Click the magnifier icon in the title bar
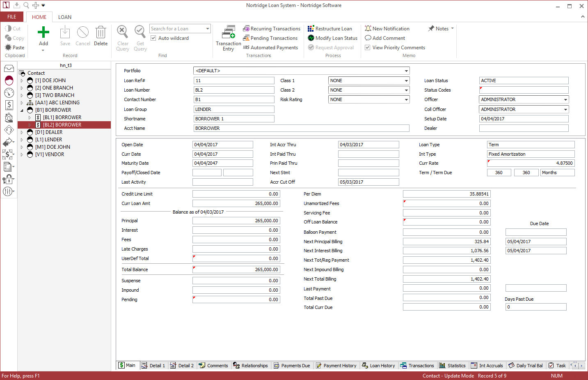 pos(26,5)
